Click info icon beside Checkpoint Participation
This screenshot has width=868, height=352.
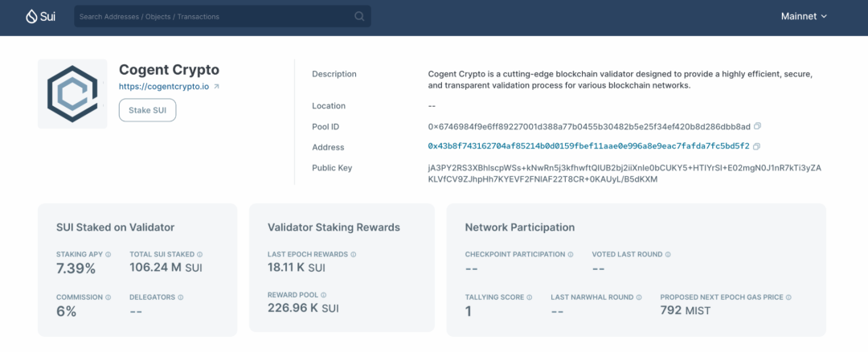571,255
